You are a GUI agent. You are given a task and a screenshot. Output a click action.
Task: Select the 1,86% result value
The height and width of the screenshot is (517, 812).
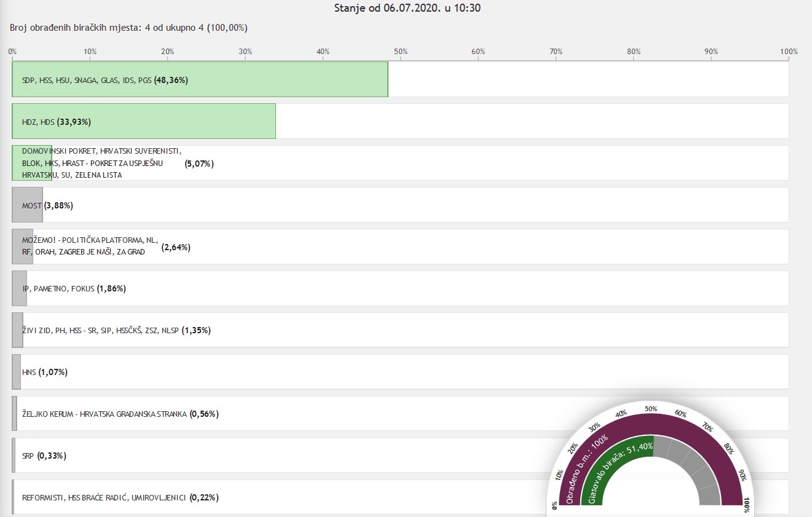pyautogui.click(x=111, y=289)
